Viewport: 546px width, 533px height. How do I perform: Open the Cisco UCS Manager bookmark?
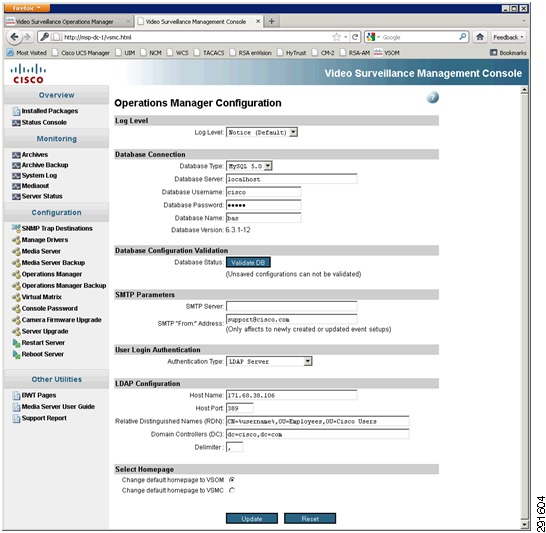click(x=81, y=53)
